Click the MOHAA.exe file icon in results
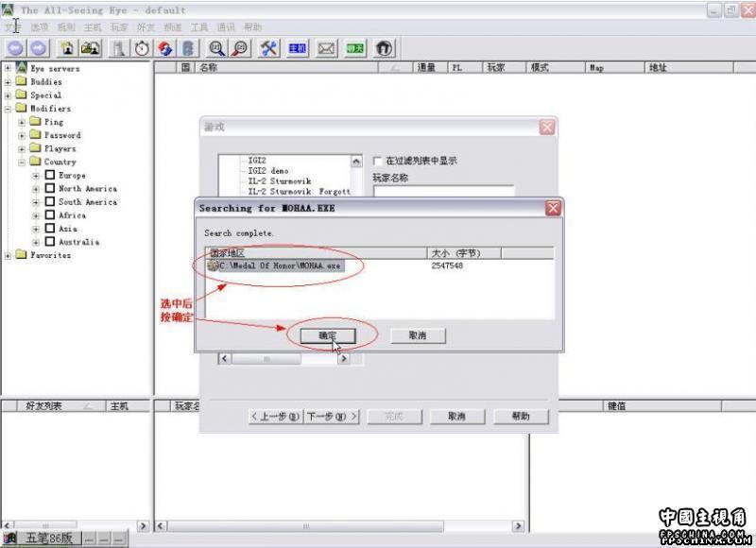 coord(213,265)
